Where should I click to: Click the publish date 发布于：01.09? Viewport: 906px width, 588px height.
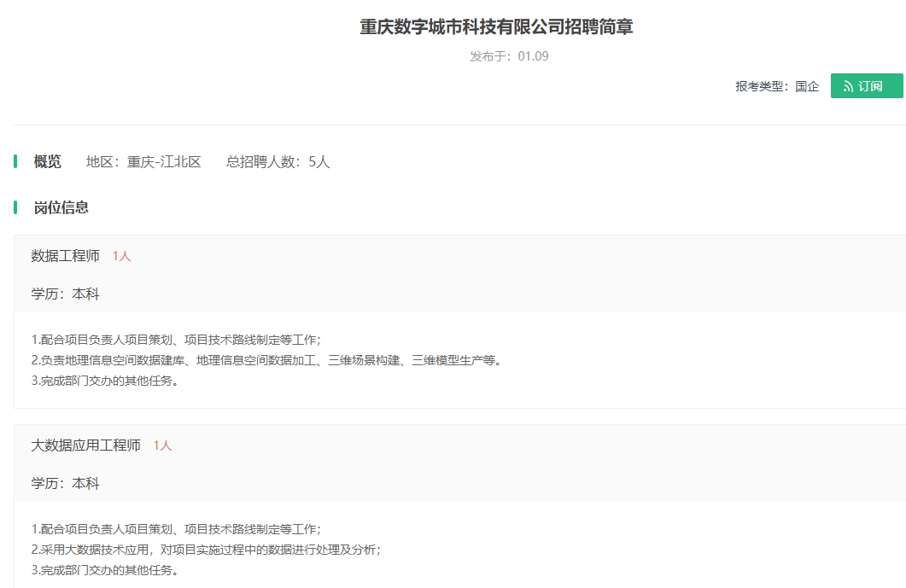(509, 56)
